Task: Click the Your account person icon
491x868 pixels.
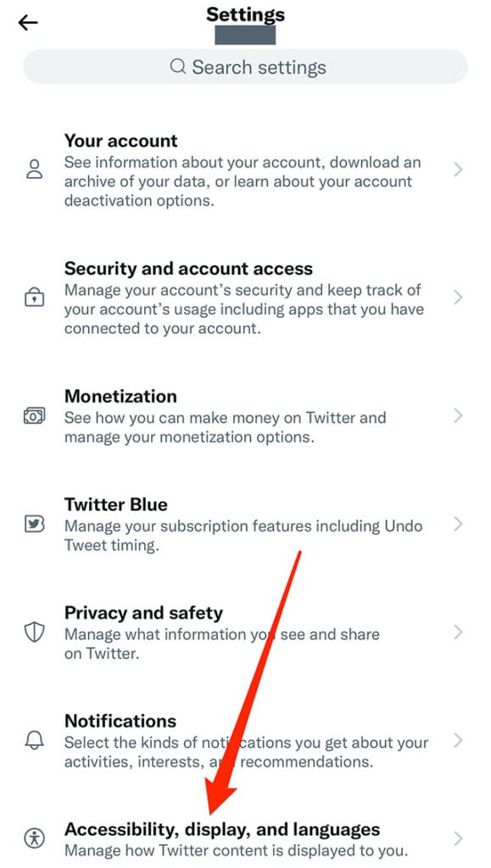Action: point(34,169)
